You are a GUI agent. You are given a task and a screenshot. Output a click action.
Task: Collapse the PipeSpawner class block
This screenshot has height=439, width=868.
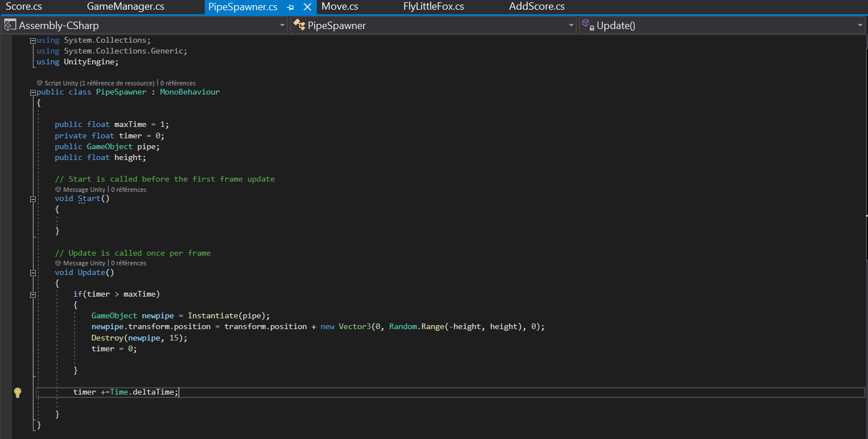click(32, 92)
